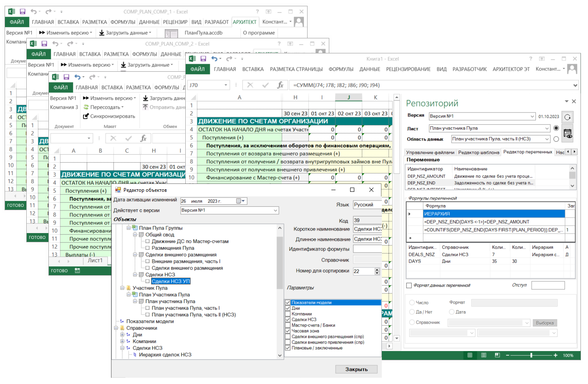Click the save icon in COMP_PLAN_COMP_2 window

44,44
